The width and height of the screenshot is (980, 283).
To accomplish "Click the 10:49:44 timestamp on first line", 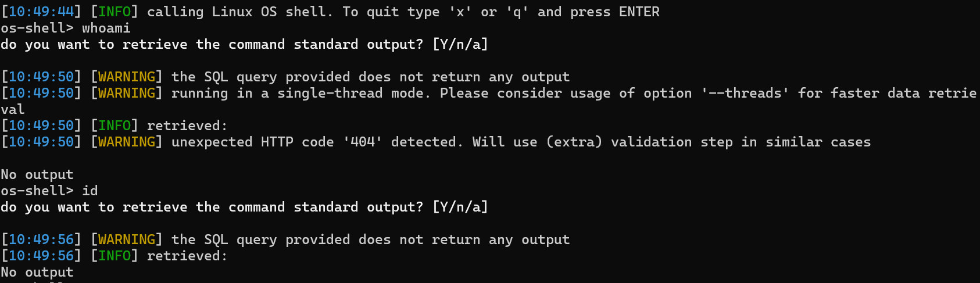I will click(x=41, y=12).
